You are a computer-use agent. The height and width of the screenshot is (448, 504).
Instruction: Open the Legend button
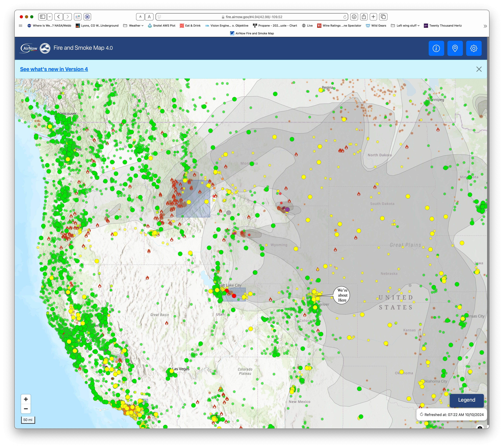466,400
